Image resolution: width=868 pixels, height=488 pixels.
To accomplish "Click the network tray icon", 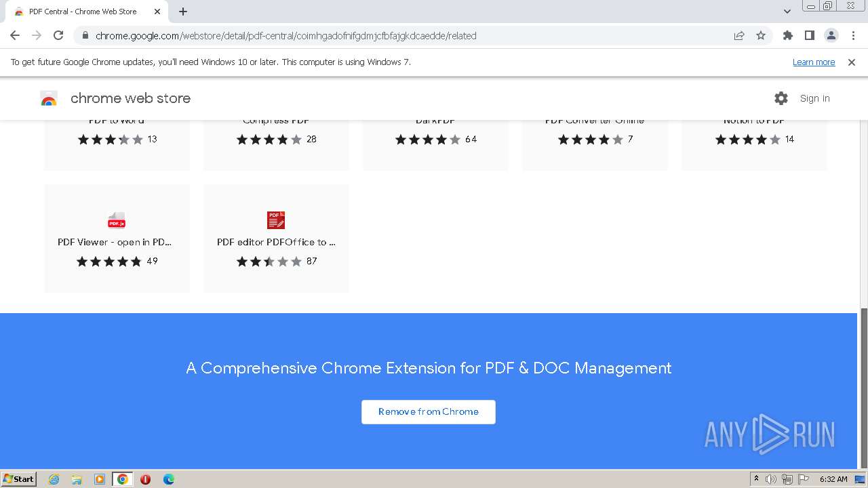I will pos(787,479).
